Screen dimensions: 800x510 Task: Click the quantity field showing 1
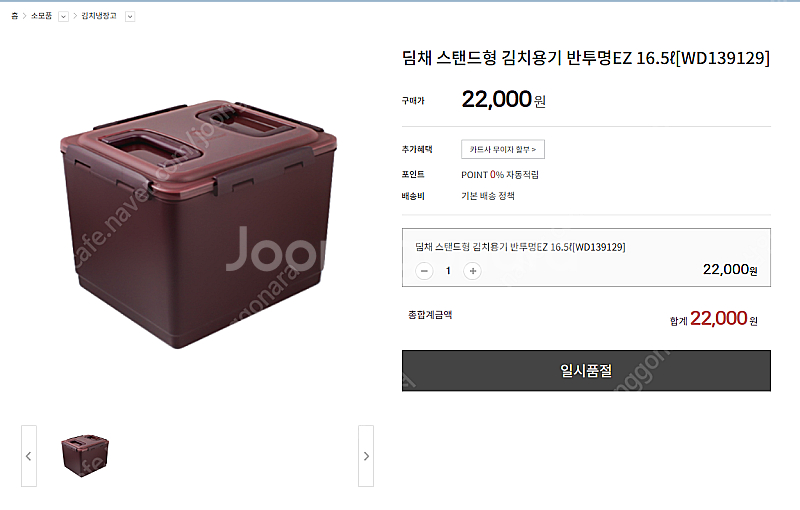tap(448, 271)
